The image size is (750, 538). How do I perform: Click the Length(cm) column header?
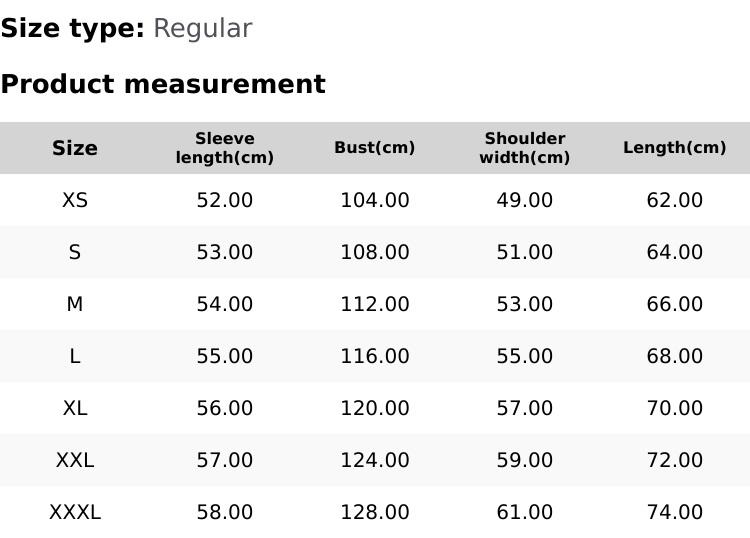(675, 148)
